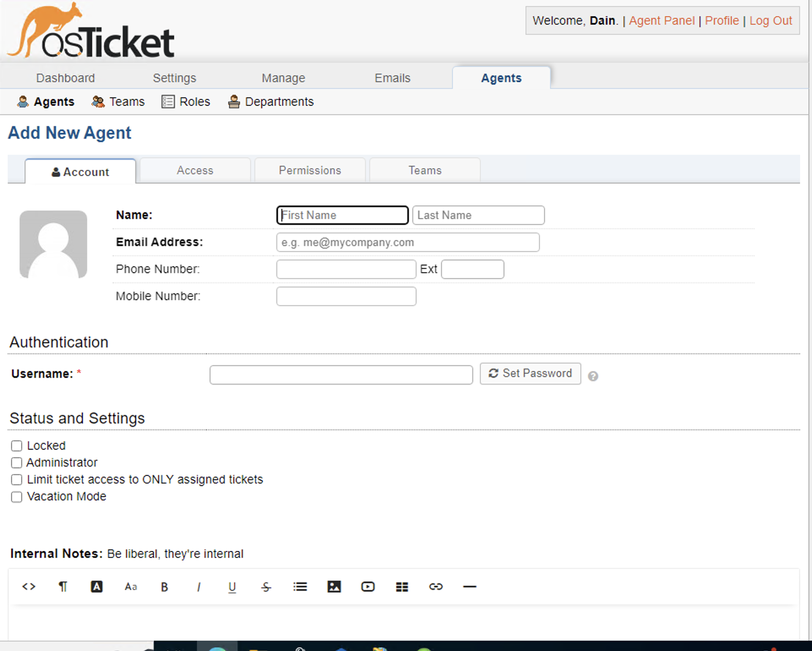The width and height of the screenshot is (812, 651).
Task: Open paragraph formatting options in the editor
Action: pos(63,587)
